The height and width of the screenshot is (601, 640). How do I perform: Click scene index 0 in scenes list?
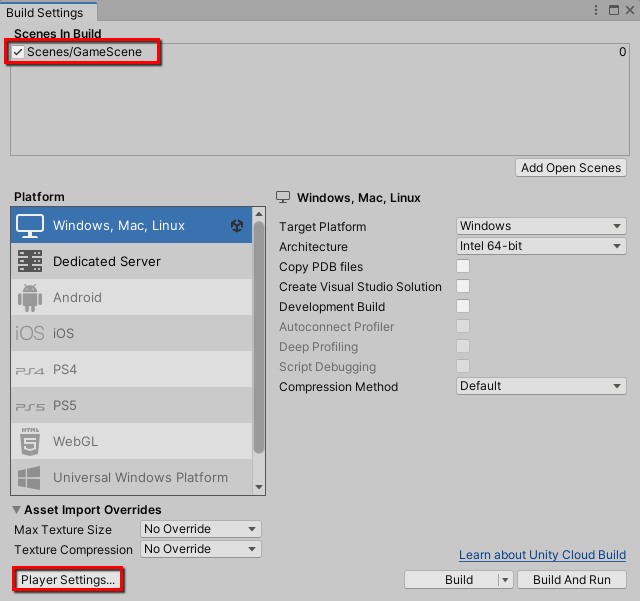click(x=622, y=52)
